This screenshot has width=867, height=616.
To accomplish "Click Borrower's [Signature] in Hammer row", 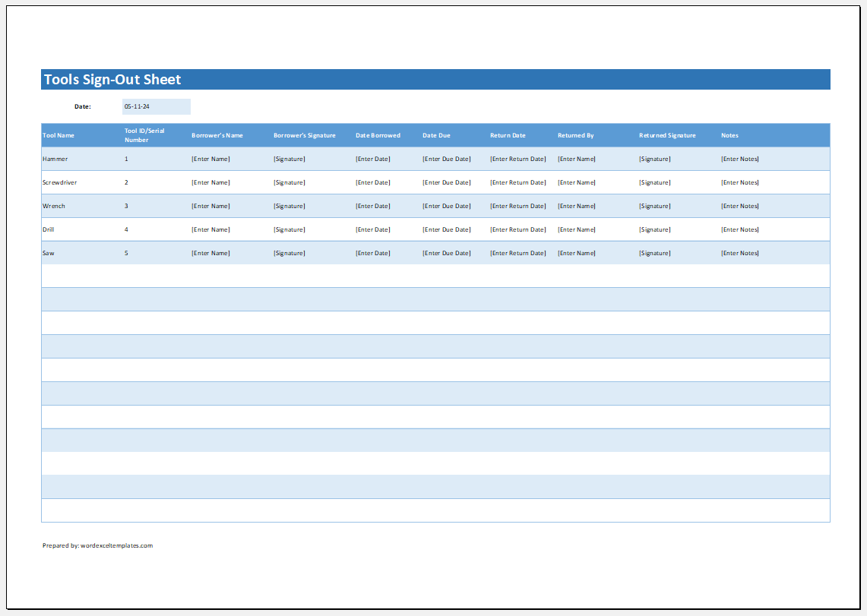I will pyautogui.click(x=290, y=159).
